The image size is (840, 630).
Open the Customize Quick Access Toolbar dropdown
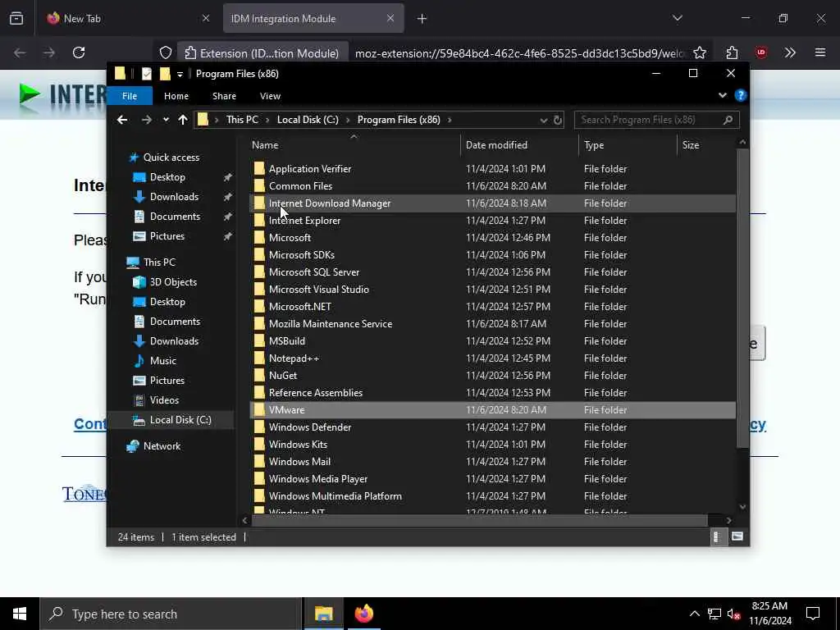pos(180,74)
